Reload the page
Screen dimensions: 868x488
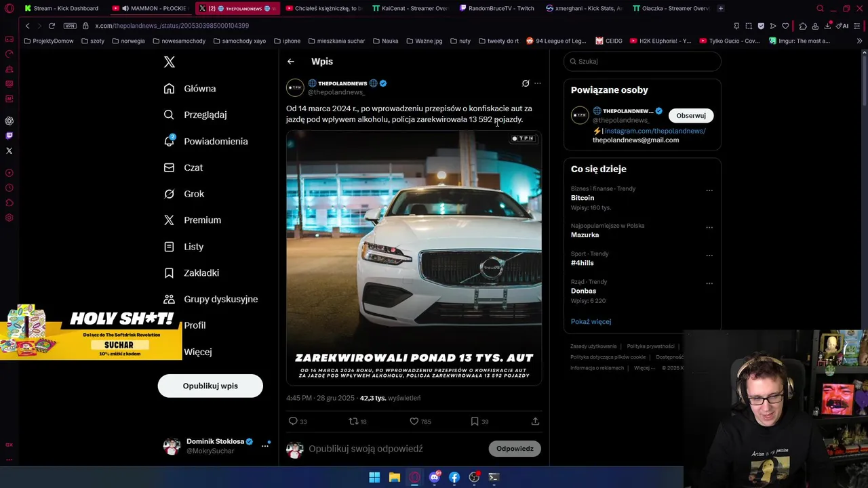(x=52, y=26)
